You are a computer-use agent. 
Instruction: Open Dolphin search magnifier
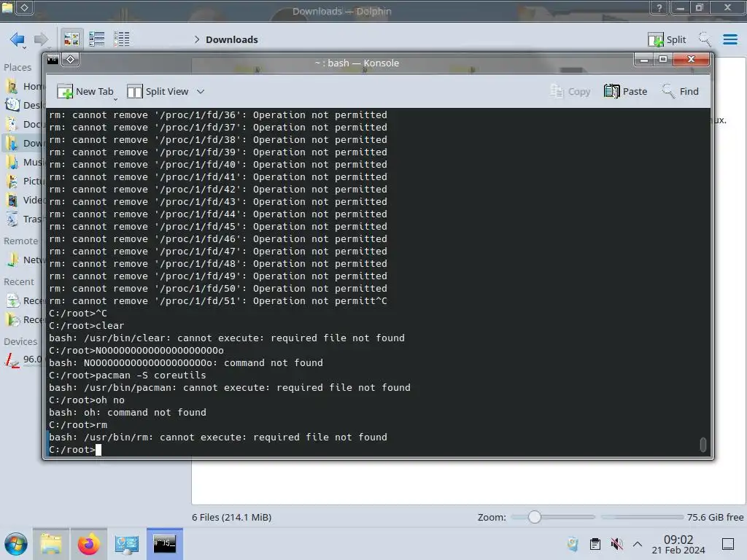click(x=705, y=39)
